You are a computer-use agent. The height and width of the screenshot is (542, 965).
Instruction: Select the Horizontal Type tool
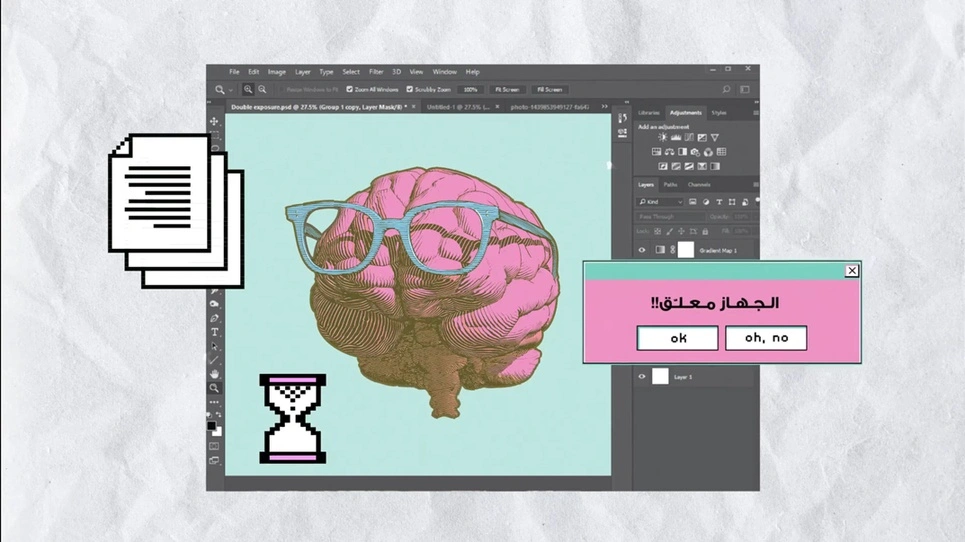tap(214, 332)
